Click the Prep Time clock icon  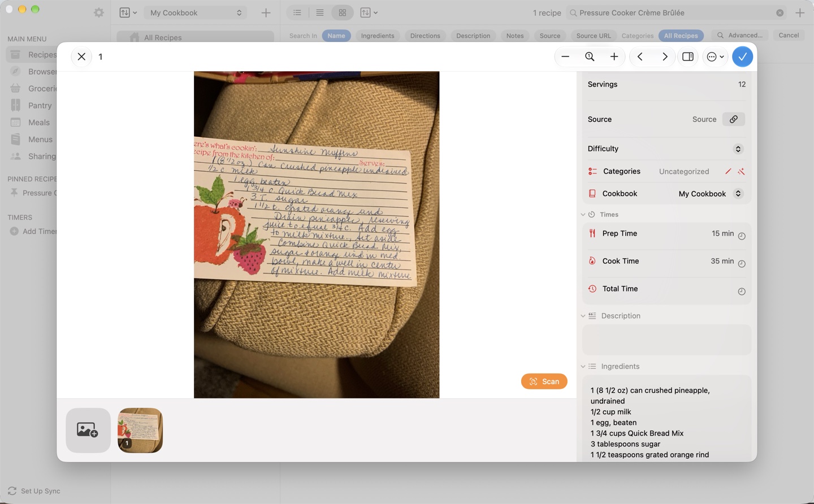[x=742, y=236]
